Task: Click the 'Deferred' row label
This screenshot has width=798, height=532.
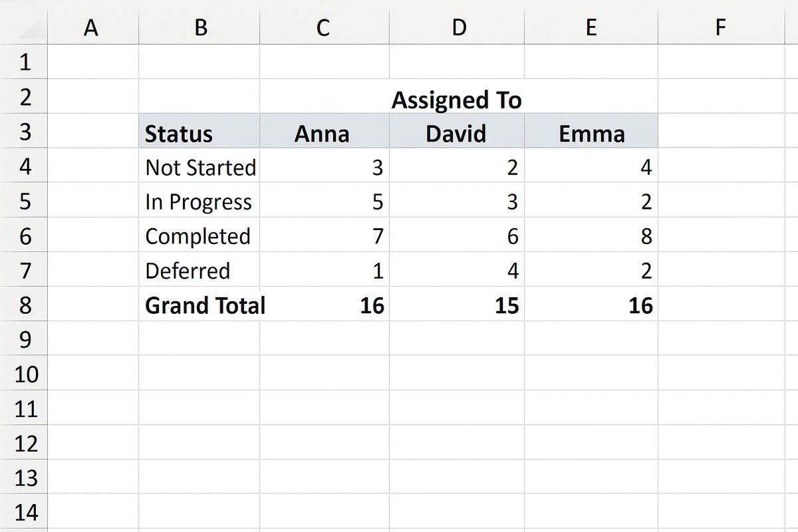Action: (199, 269)
